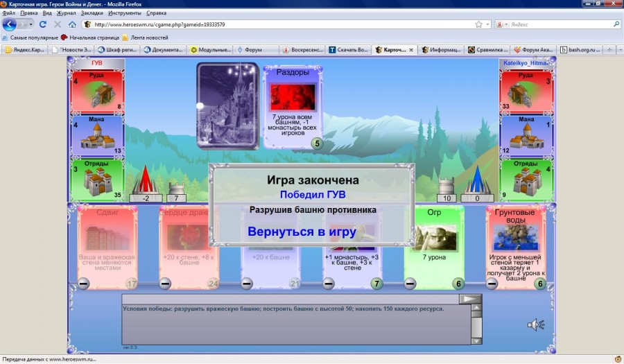The width and height of the screenshot is (624, 364).
Task: Click Kateikyo's Руда mine panel
Action: pyautogui.click(x=526, y=91)
